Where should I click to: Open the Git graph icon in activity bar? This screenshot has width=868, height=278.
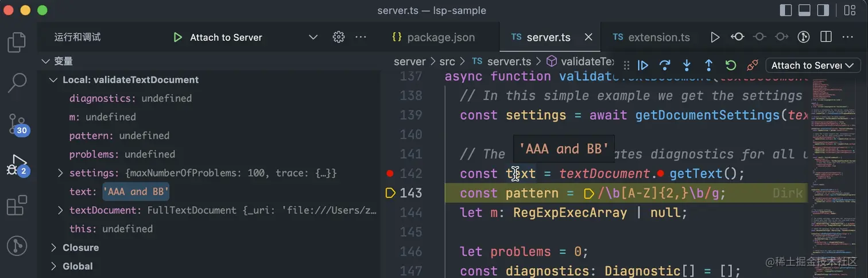[17, 246]
